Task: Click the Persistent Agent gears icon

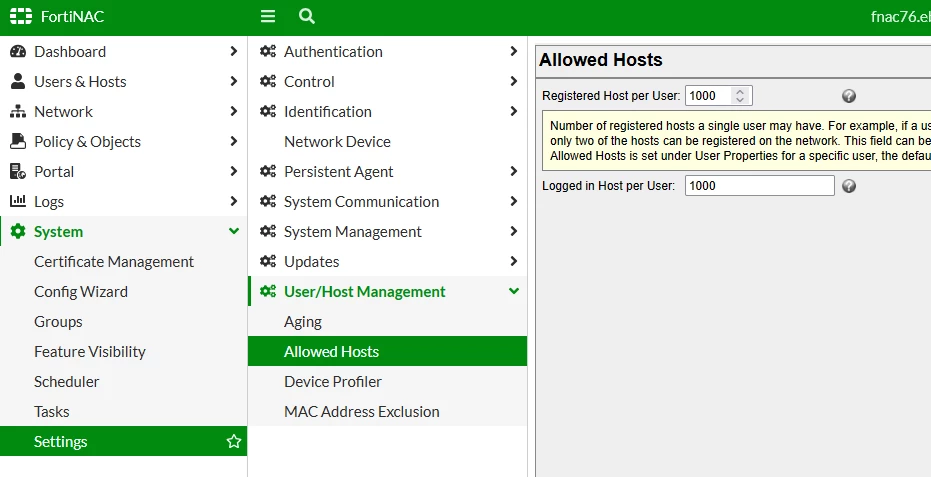Action: 268,172
